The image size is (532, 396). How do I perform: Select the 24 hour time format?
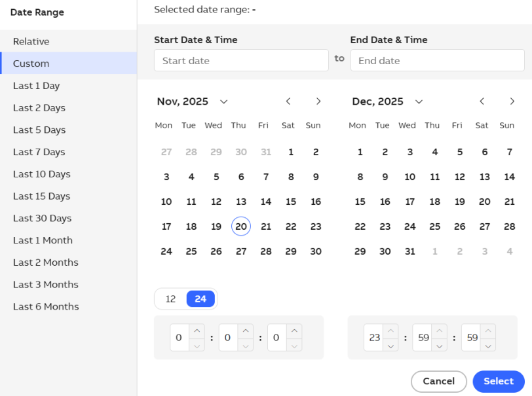tap(200, 299)
